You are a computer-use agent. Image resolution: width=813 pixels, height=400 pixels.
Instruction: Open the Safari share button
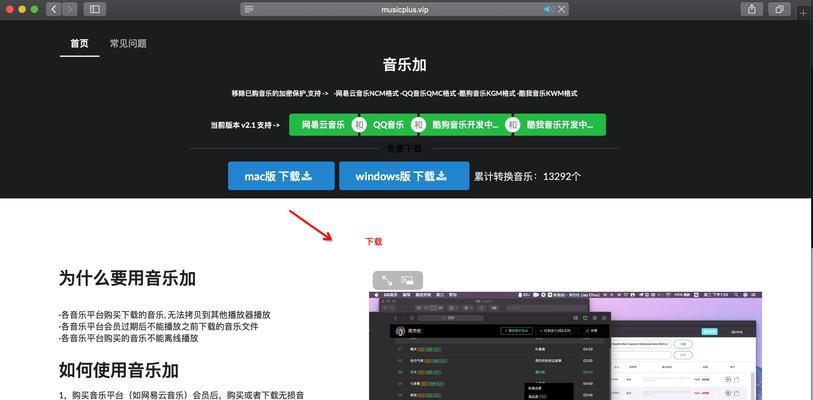[x=751, y=9]
